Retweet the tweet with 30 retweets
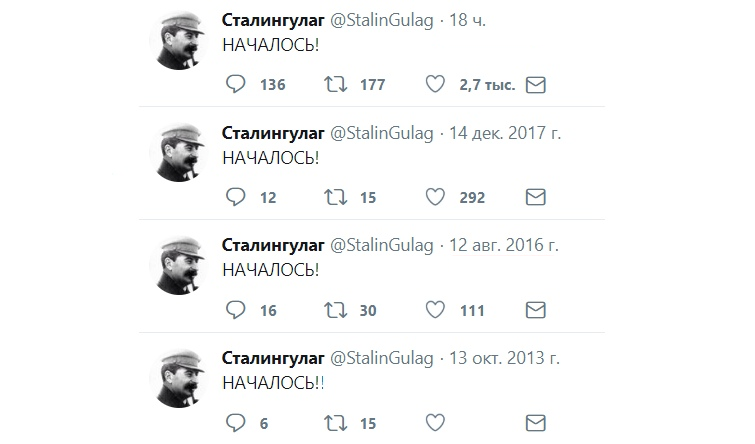 point(335,310)
